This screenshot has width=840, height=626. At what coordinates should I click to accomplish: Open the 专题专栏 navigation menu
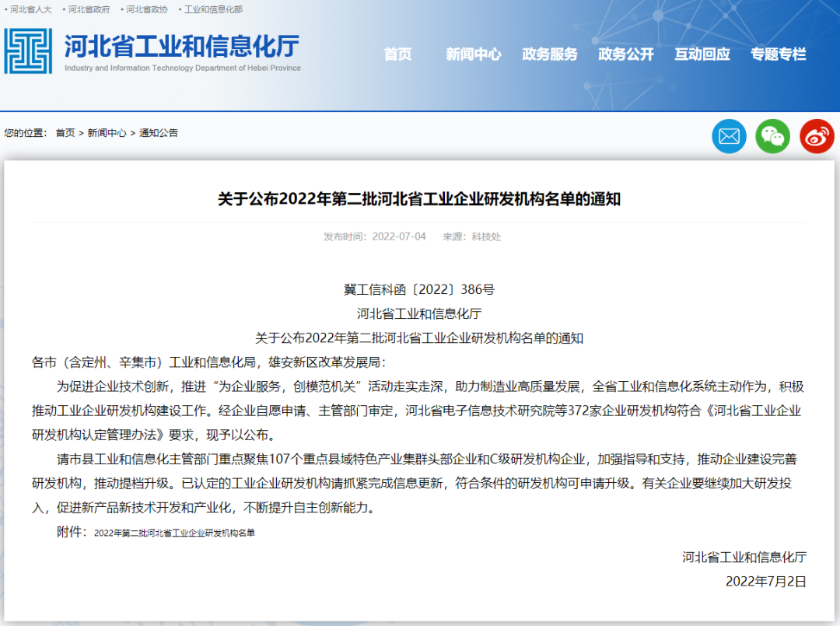click(x=779, y=54)
